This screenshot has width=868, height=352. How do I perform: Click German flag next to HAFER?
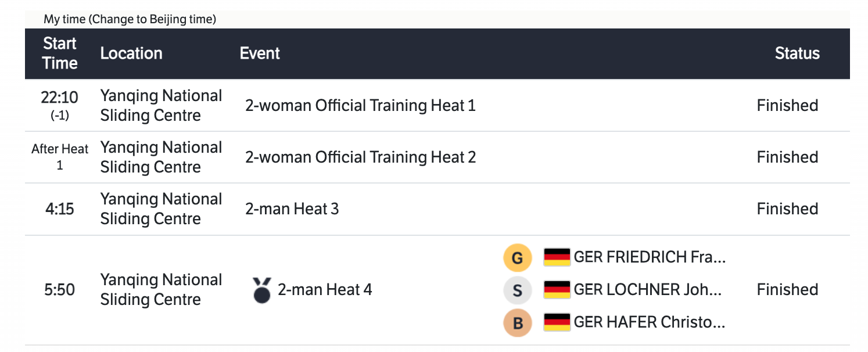(557, 322)
